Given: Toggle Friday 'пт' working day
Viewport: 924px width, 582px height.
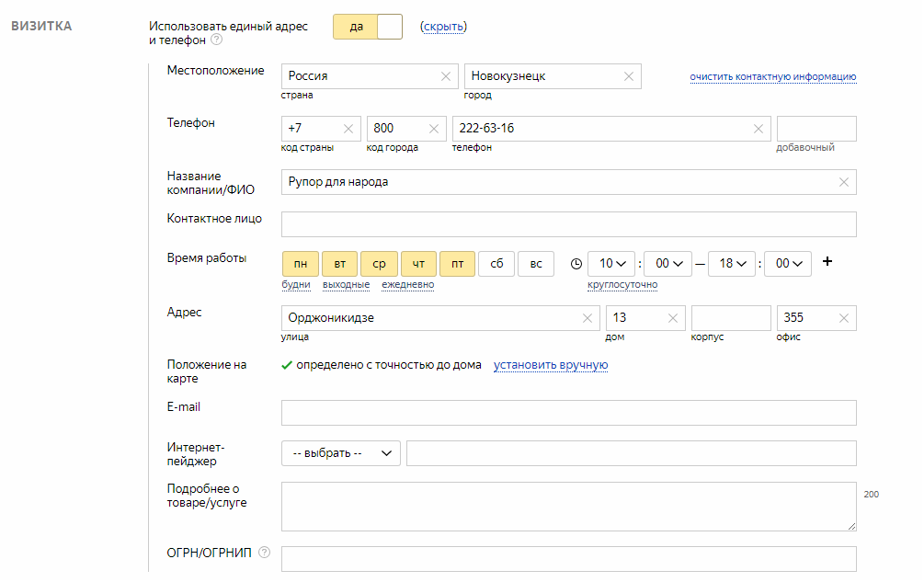Looking at the screenshot, I should (457, 264).
